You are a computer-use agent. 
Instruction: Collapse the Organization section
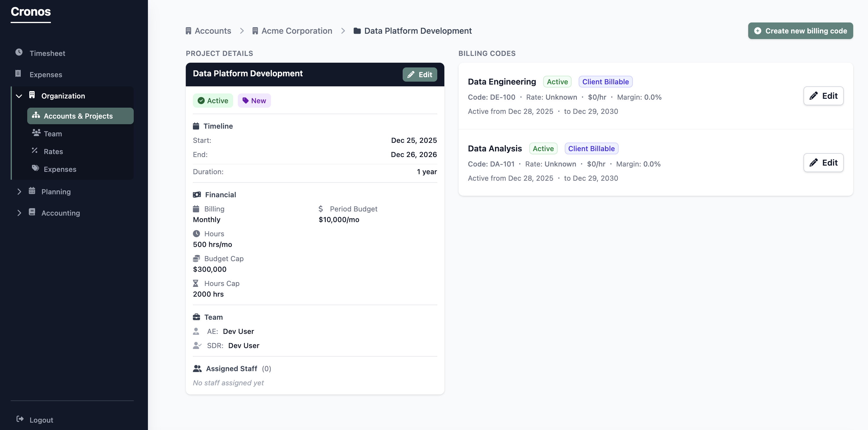(x=19, y=96)
